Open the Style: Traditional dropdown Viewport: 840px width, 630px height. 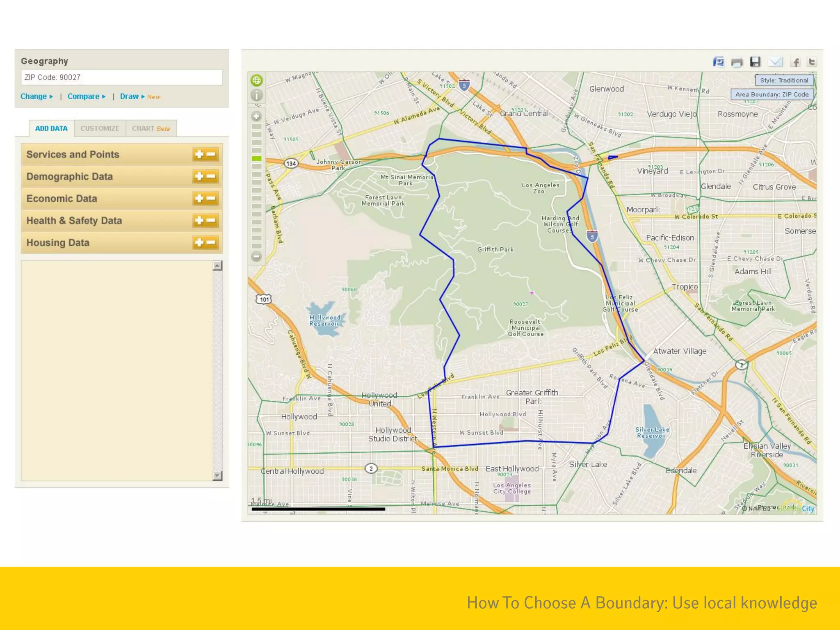click(x=784, y=80)
